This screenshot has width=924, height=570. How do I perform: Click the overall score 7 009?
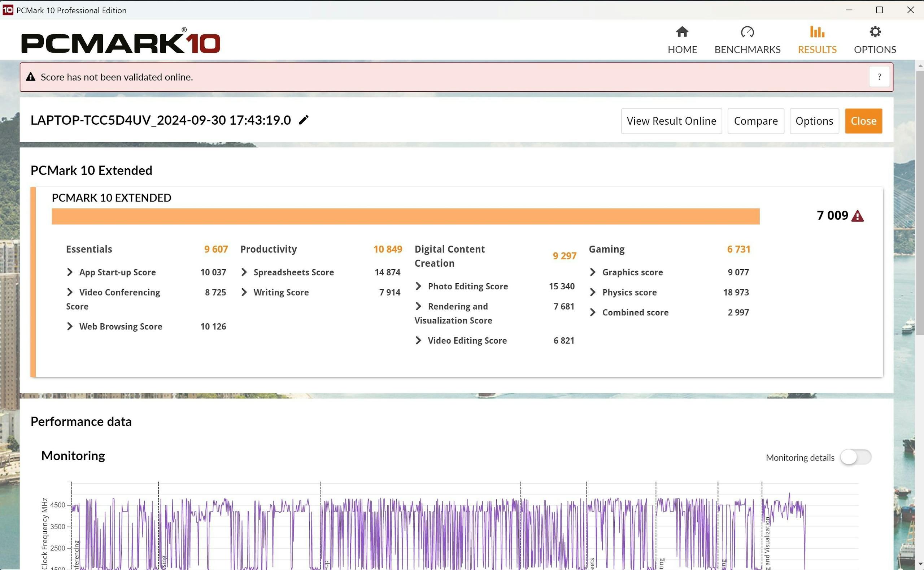[832, 215]
